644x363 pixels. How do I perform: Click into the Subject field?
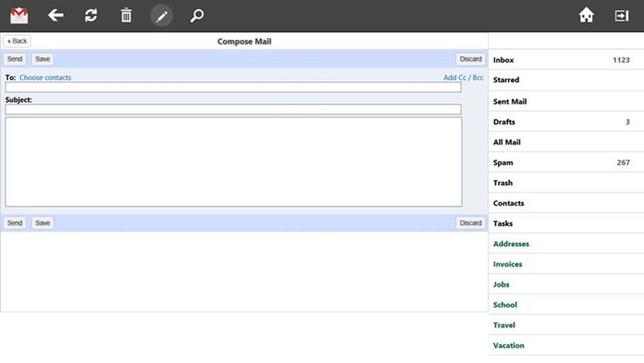tap(233, 109)
